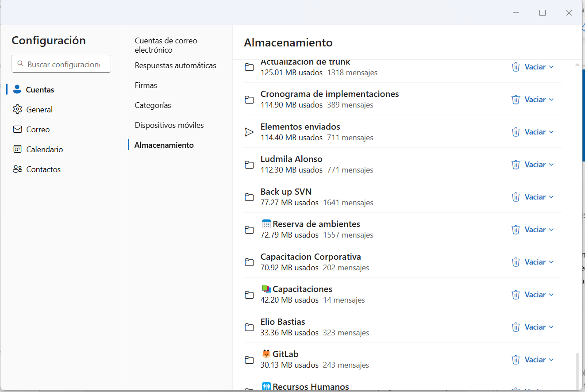
Task: Open the Firmas section
Action: tap(146, 85)
